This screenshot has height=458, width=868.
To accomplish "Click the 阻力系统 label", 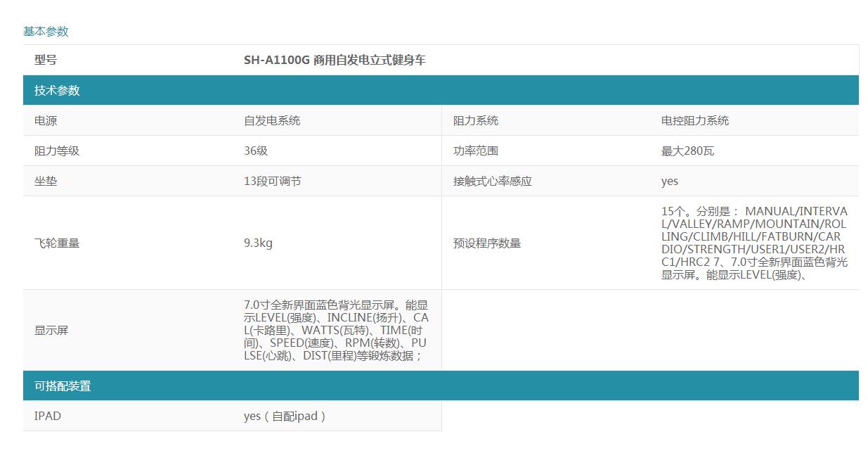I will pos(475,120).
